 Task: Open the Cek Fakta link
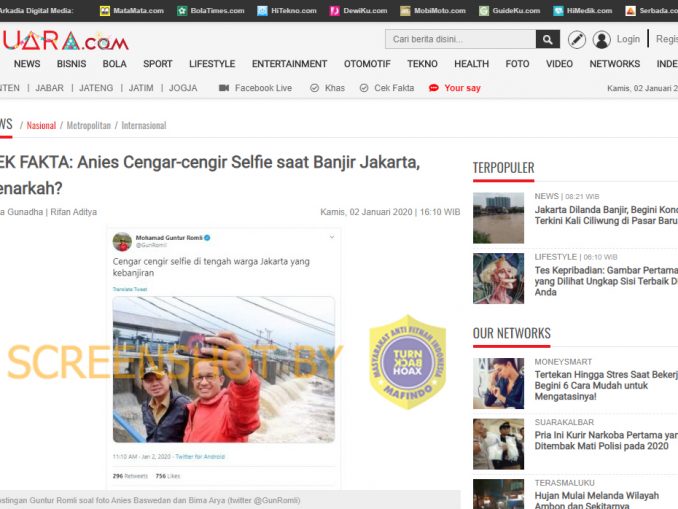(x=394, y=88)
